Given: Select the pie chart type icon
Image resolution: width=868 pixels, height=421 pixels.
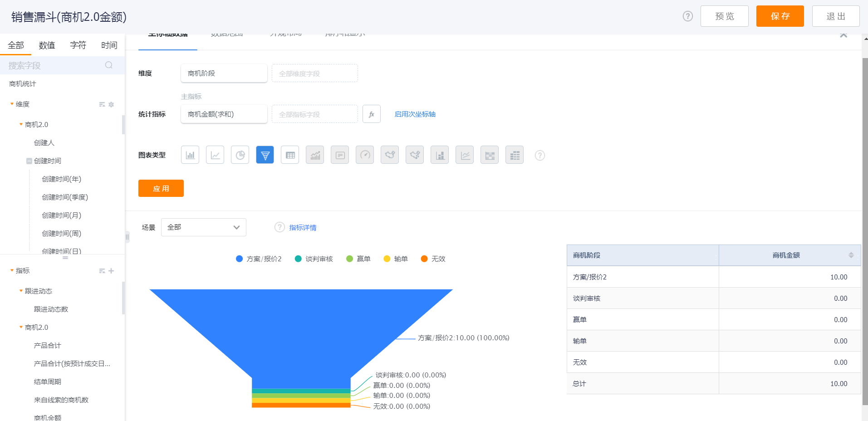Looking at the screenshot, I should tap(240, 155).
